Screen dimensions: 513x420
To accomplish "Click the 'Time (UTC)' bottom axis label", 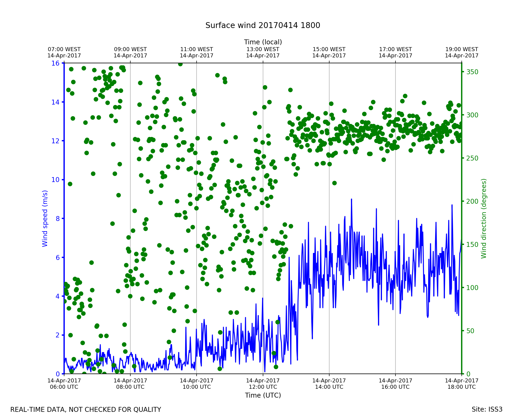I will (263, 395).
